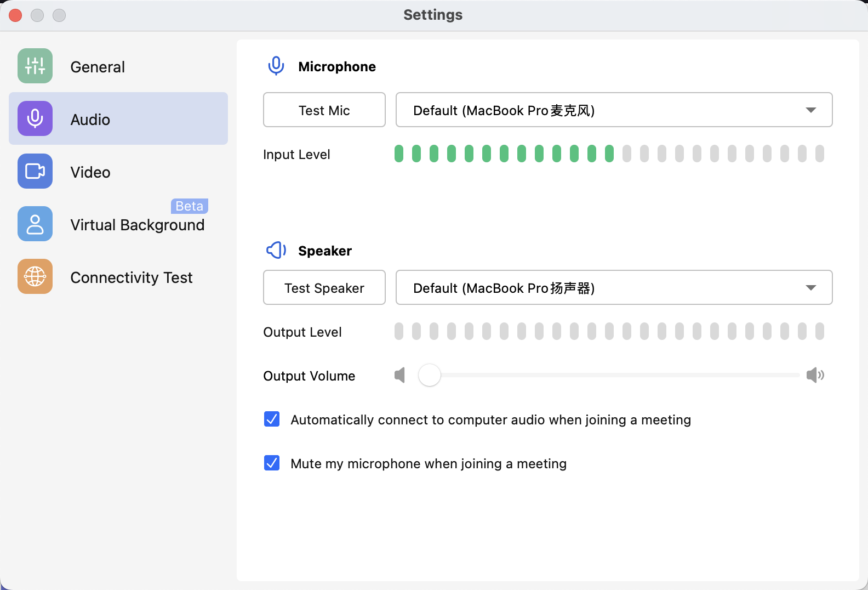Click the Connectivity Test globe icon

(35, 276)
